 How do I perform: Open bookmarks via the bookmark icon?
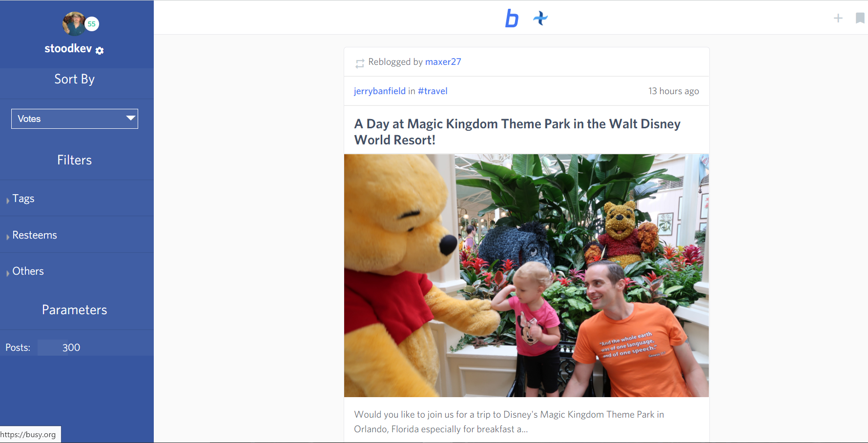[860, 18]
